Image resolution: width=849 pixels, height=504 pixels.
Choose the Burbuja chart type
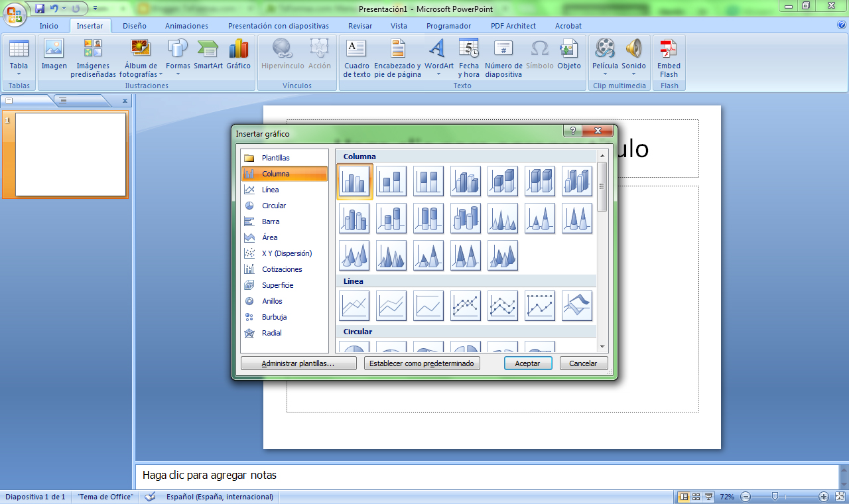point(273,317)
